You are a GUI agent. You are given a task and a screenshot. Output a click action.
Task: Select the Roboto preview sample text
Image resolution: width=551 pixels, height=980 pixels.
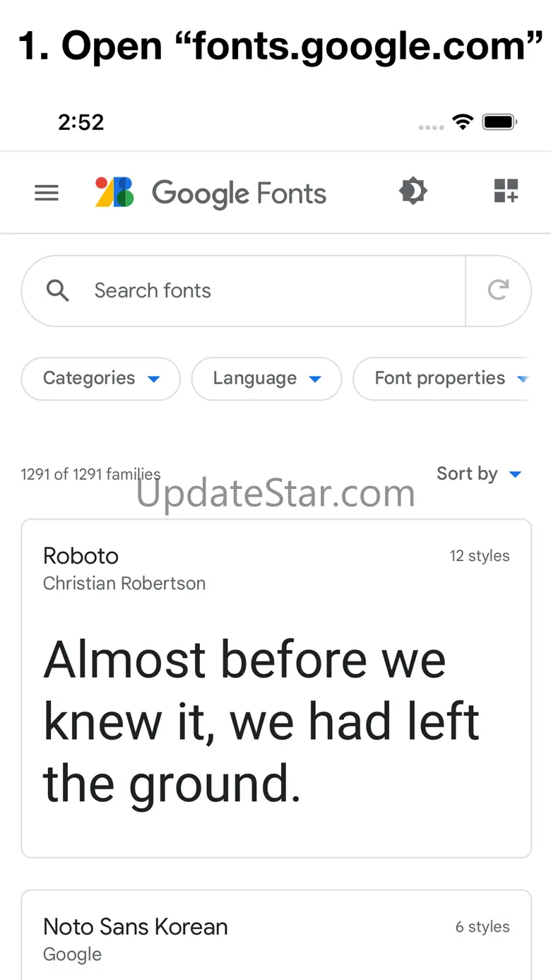pyautogui.click(x=261, y=721)
